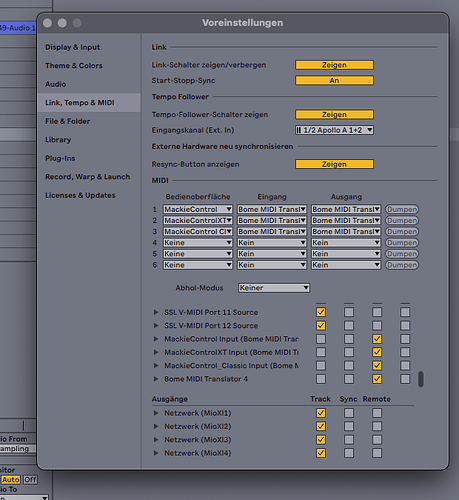Image resolution: width=459 pixels, height=500 pixels.
Task: Uncheck Remote for MackieControlXT Input
Action: point(377,352)
